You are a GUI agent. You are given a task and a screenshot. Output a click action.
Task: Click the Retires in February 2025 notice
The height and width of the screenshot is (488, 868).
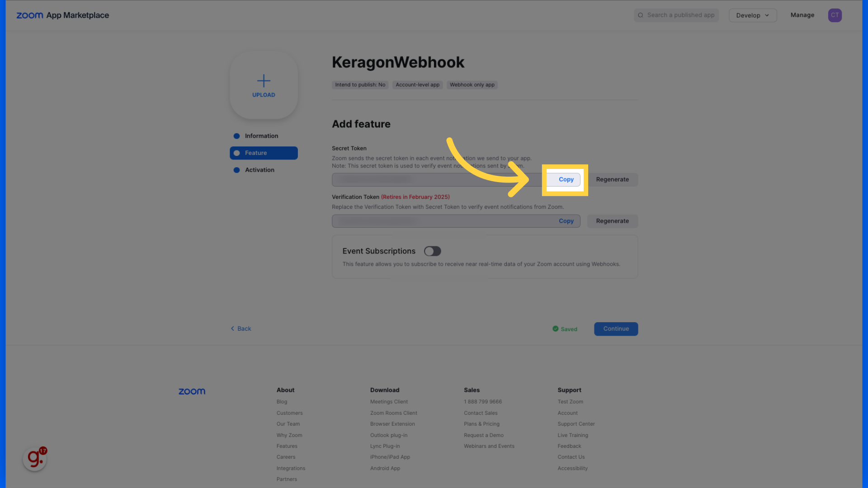pyautogui.click(x=415, y=197)
